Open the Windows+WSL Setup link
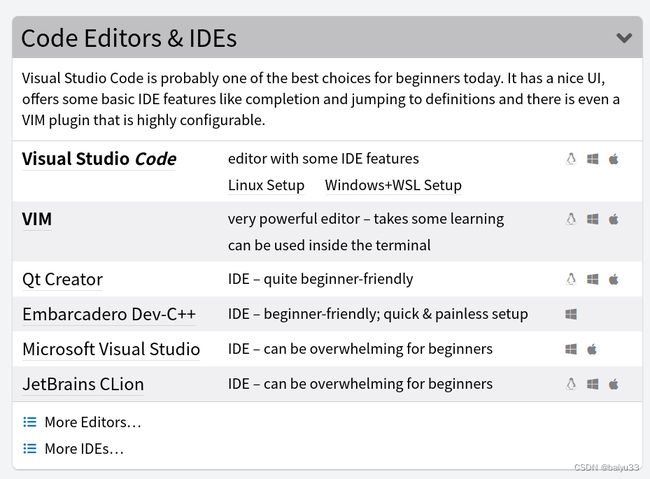 (393, 185)
